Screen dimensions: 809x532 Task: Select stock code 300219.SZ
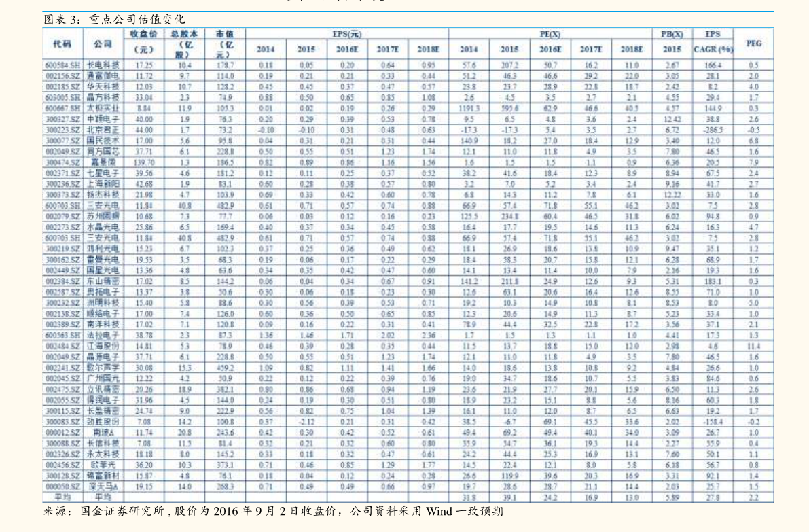point(62,249)
